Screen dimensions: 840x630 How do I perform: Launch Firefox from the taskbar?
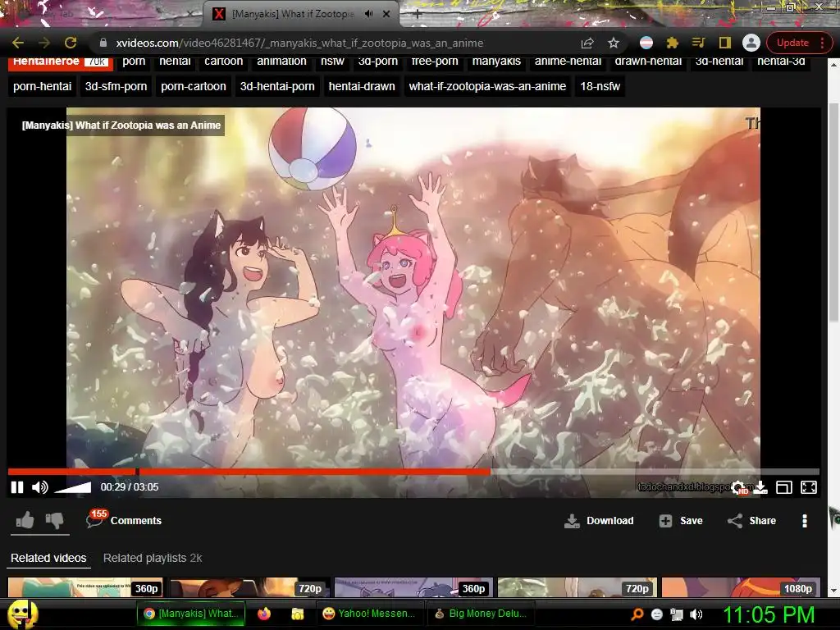coord(264,614)
